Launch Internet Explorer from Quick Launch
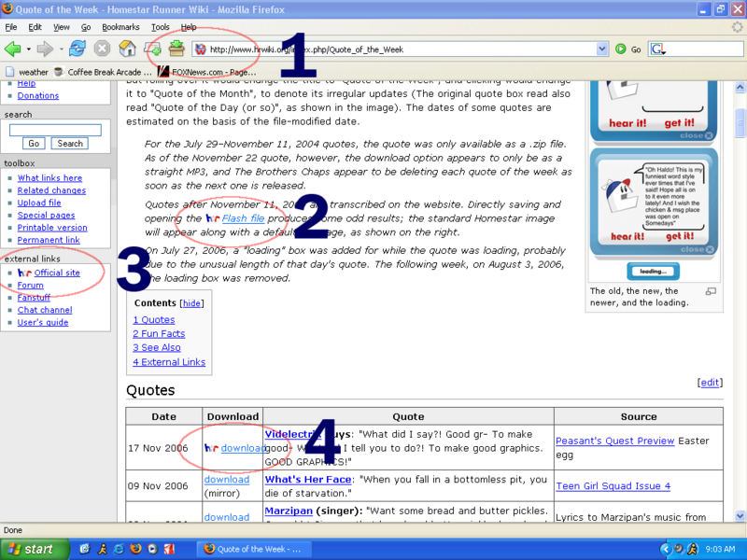 coord(119,549)
